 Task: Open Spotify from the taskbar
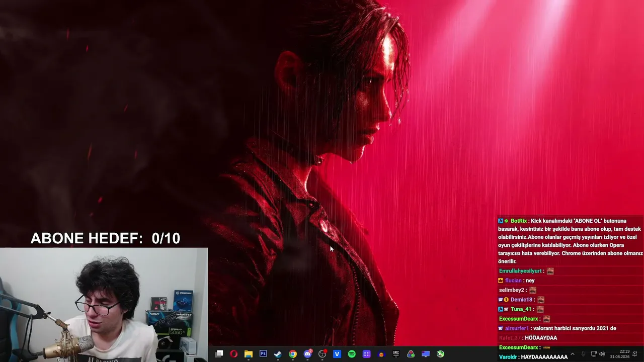[x=352, y=354]
